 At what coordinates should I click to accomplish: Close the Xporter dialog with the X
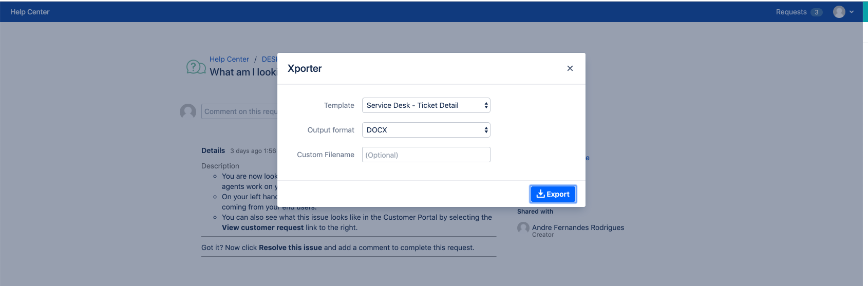click(x=570, y=68)
